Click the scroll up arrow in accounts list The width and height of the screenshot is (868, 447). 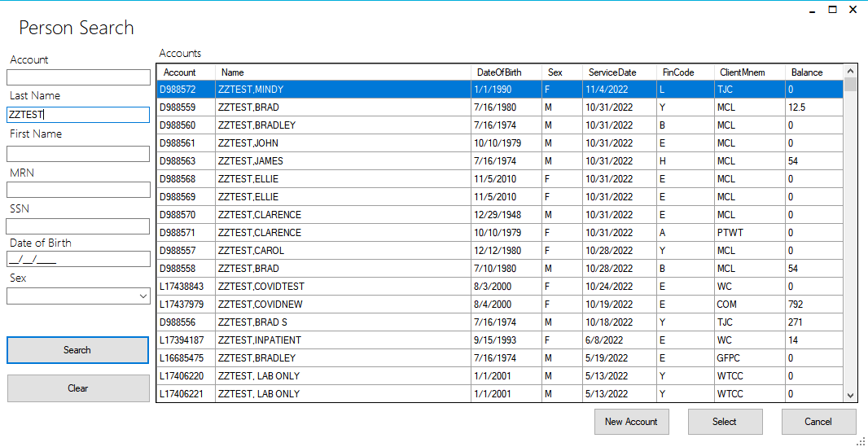(851, 72)
